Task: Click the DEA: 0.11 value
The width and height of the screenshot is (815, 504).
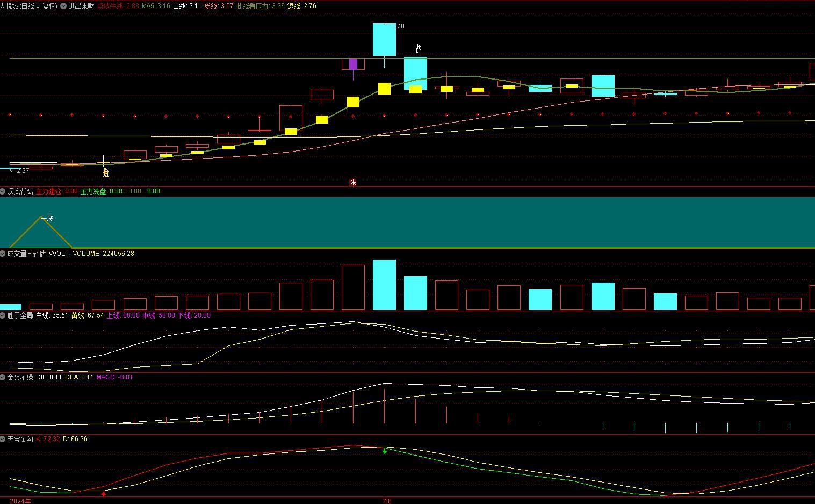Action: (x=79, y=377)
